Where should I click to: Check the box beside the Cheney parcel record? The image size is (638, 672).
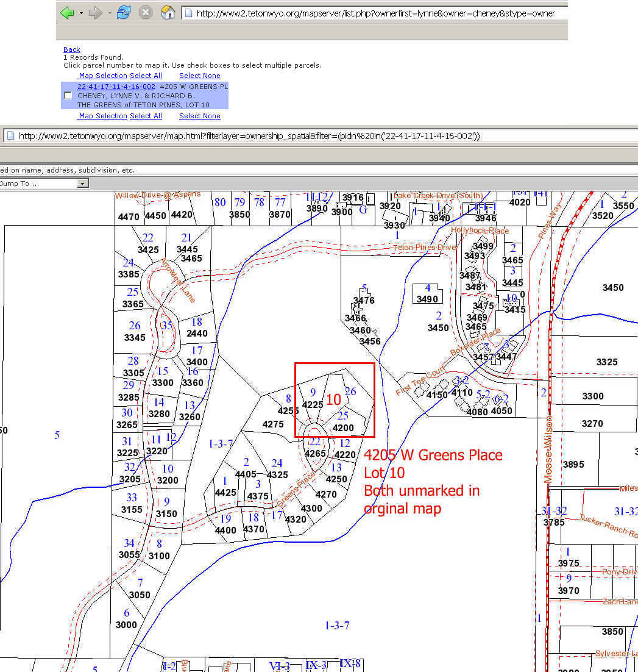pos(68,96)
